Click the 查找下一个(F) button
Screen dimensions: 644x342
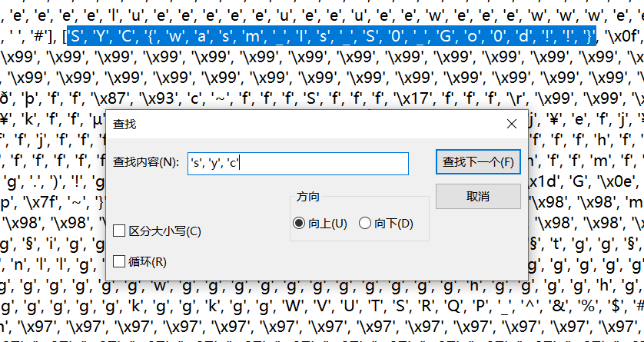(x=477, y=162)
